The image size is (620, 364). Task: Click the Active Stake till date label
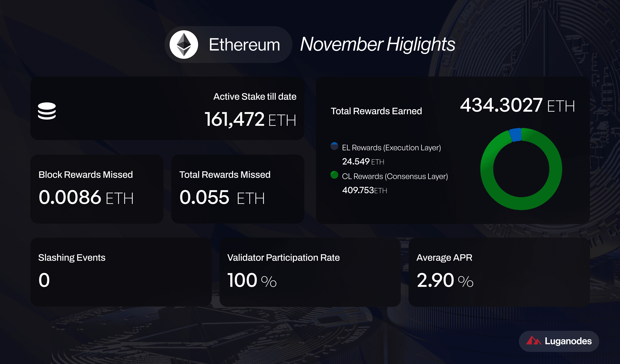255,97
